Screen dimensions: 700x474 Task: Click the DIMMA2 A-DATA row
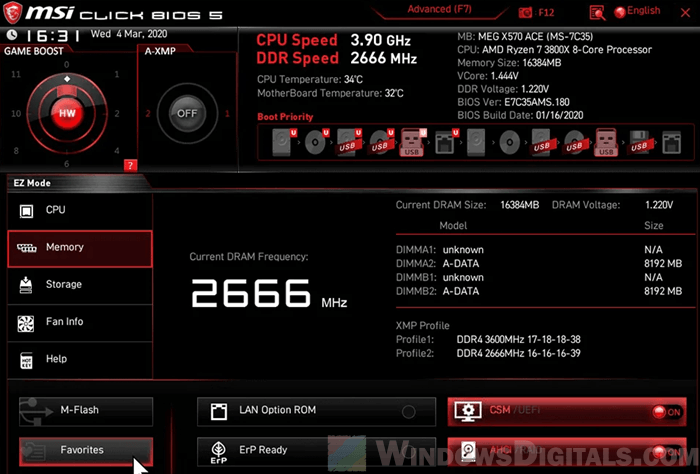(x=539, y=264)
